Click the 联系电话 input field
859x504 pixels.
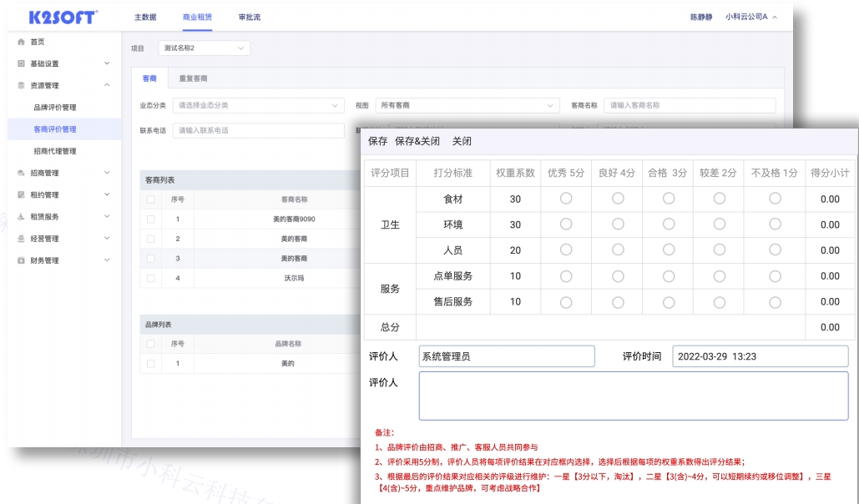point(258,130)
